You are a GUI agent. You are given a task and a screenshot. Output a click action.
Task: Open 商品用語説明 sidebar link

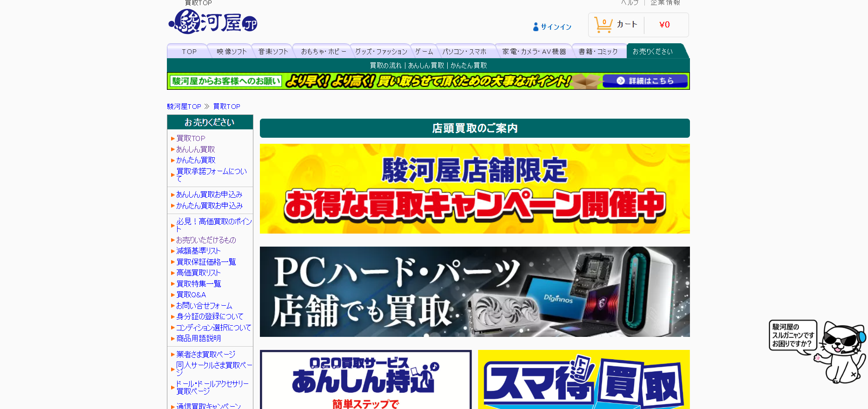199,338
